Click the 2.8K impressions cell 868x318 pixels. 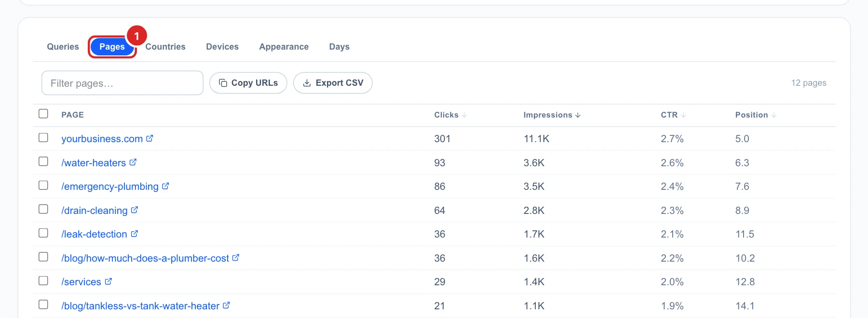pos(534,211)
